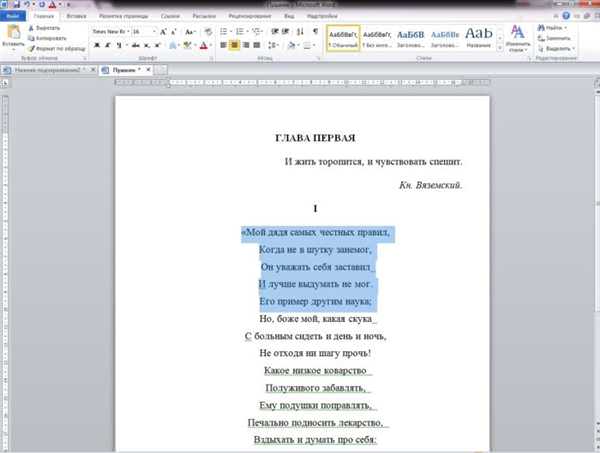The width and height of the screenshot is (600, 453).
Task: Switch to the Рецензирование tab
Action: (249, 16)
